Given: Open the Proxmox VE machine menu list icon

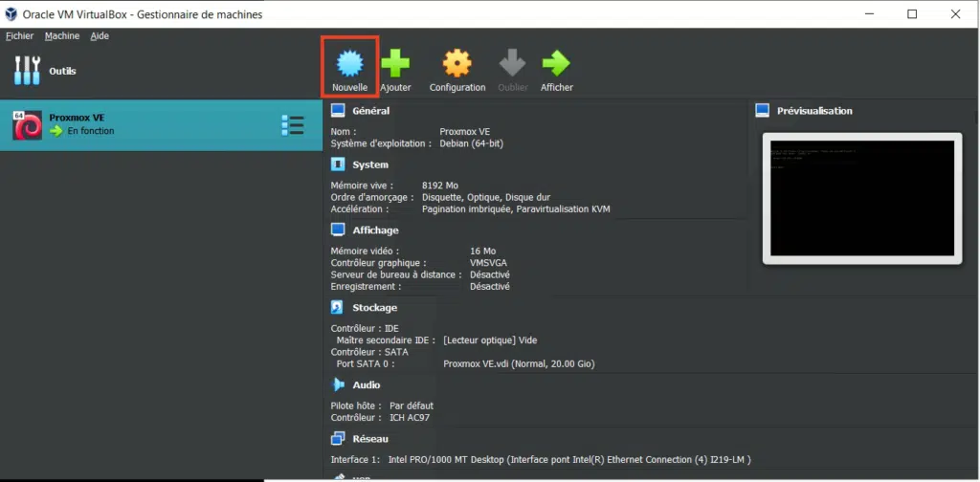Looking at the screenshot, I should point(293,125).
